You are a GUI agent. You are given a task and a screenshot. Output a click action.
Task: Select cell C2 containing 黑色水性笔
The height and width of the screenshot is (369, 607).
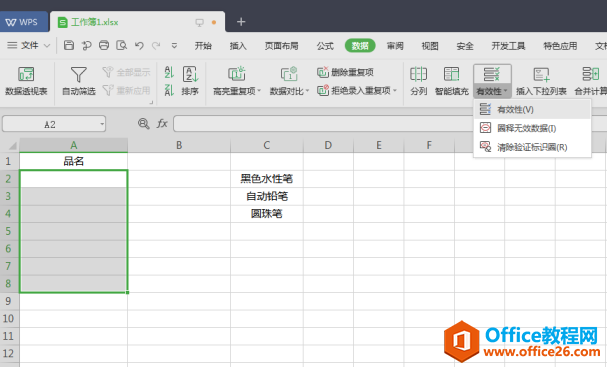267,179
